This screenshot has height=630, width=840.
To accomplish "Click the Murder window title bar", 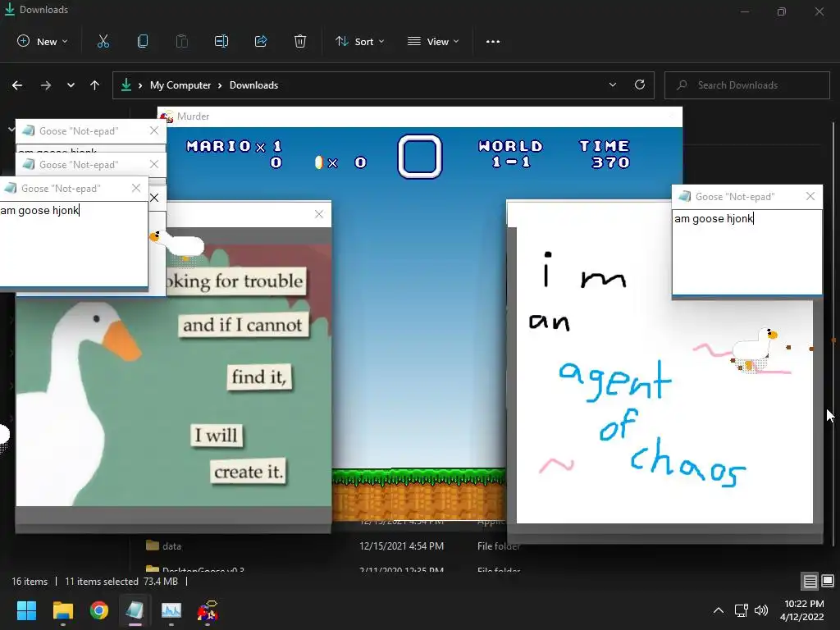I will 419,116.
